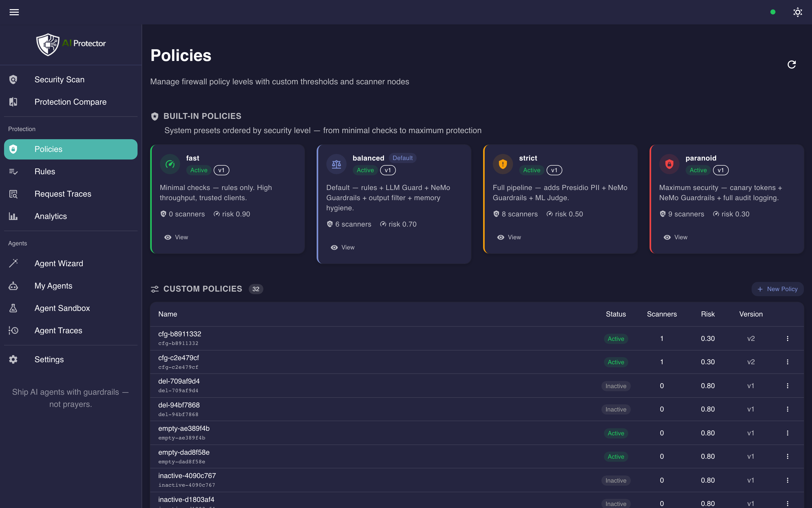Click the v2 version of cfg-b8911332
Image resolution: width=812 pixels, height=508 pixels.
(x=751, y=338)
